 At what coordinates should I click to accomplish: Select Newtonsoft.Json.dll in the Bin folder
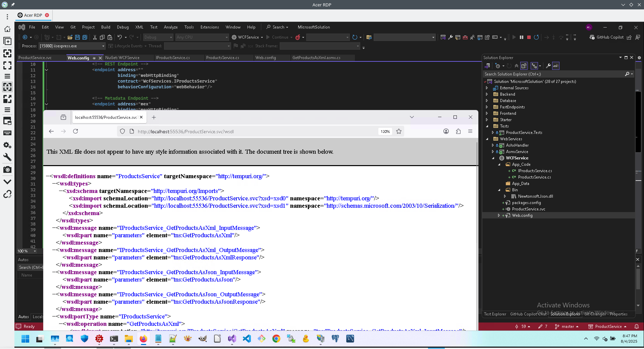tap(535, 196)
